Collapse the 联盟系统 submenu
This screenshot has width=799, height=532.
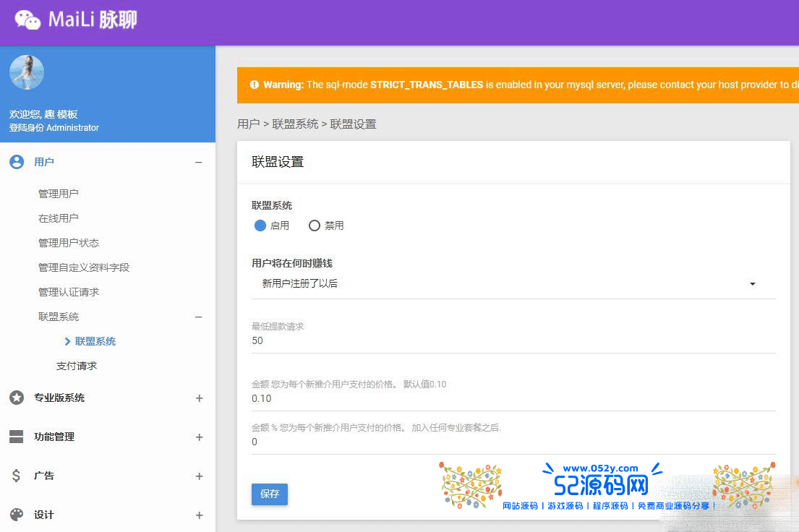(199, 317)
